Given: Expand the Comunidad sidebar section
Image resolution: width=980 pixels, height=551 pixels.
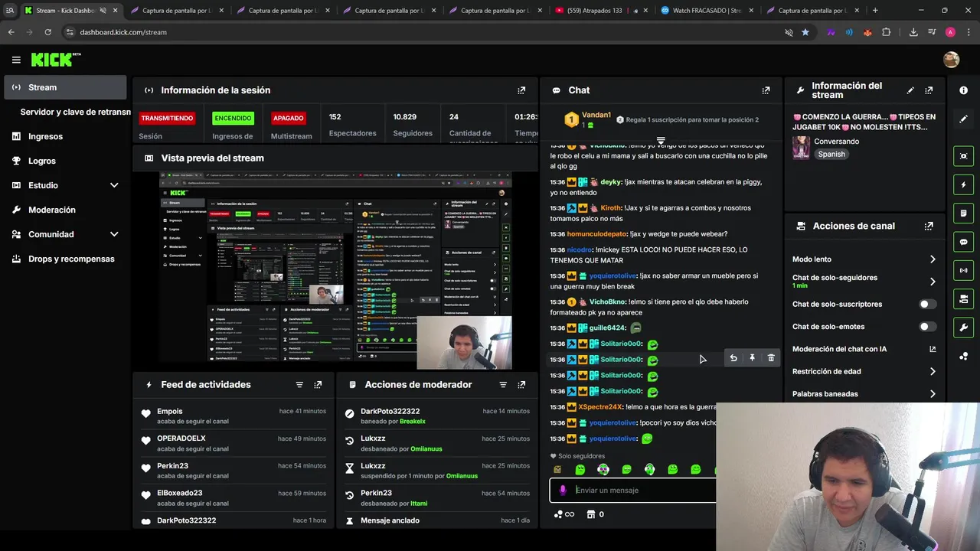Looking at the screenshot, I should (x=114, y=234).
